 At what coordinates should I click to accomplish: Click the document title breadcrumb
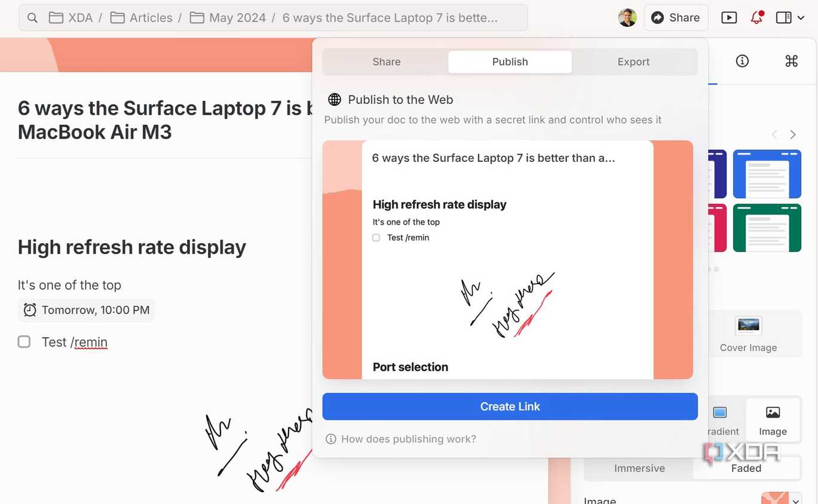click(x=390, y=18)
